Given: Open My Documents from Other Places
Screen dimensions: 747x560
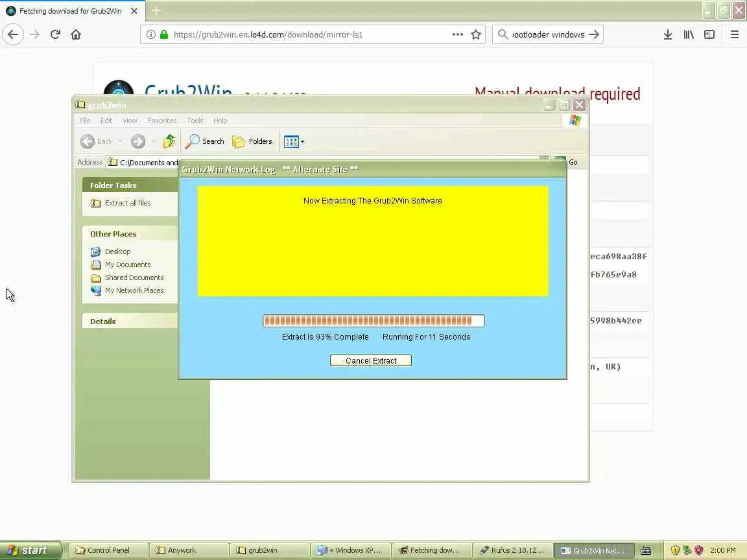Looking at the screenshot, I should point(128,264).
